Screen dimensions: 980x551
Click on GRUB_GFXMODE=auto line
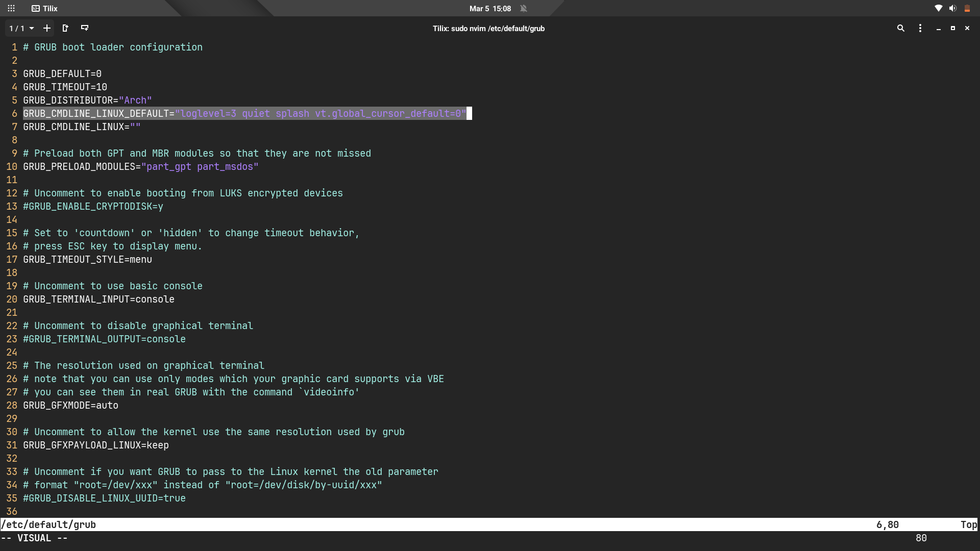pos(70,406)
